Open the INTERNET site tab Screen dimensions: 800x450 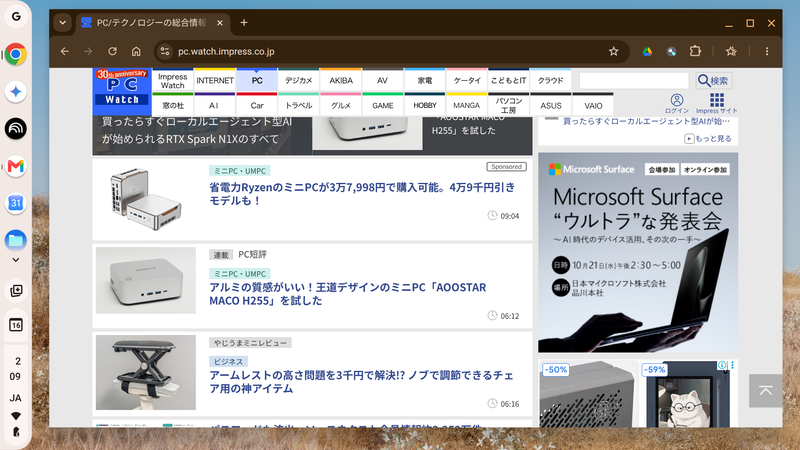coord(215,80)
